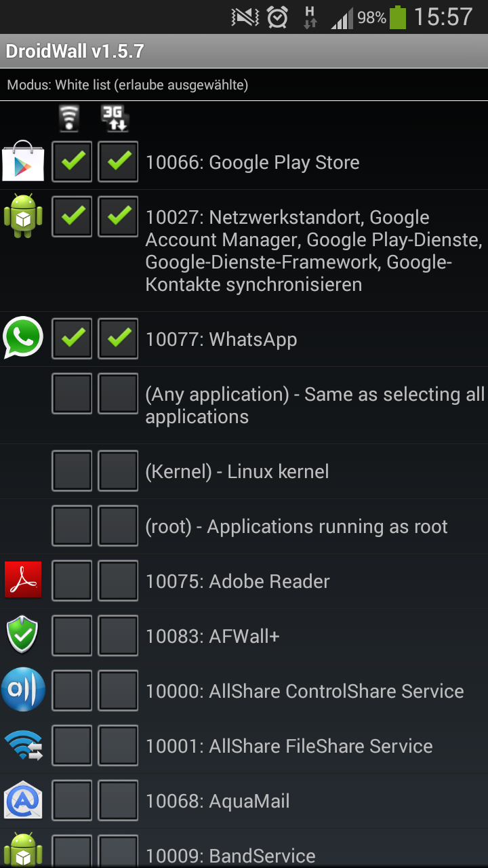Tap the WhatsApp app icon
The height and width of the screenshot is (868, 488).
(x=23, y=338)
